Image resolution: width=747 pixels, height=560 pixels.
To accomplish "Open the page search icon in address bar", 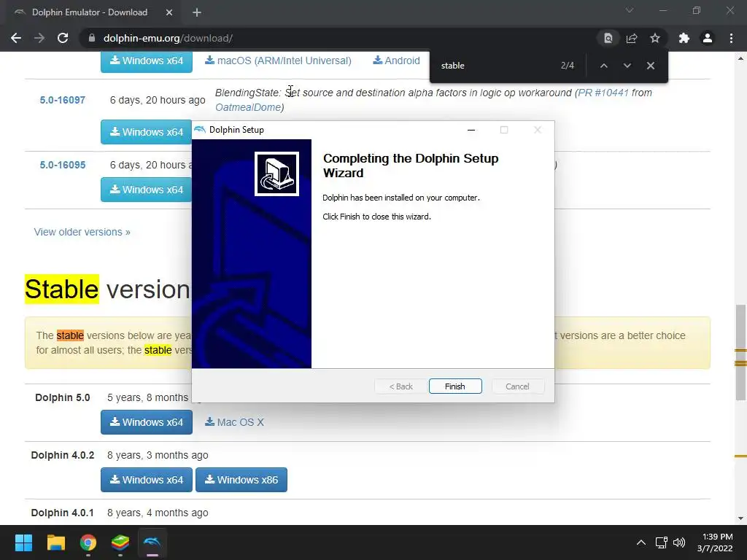I will (608, 38).
